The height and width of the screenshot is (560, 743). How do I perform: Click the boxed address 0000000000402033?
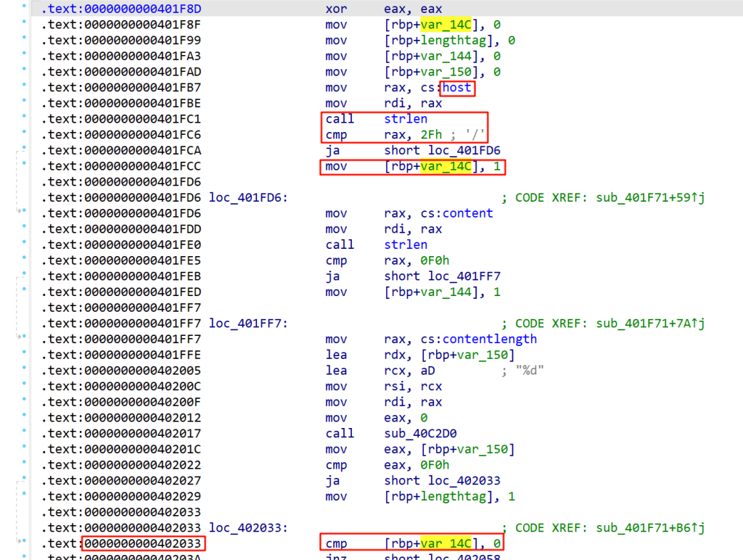tap(144, 543)
